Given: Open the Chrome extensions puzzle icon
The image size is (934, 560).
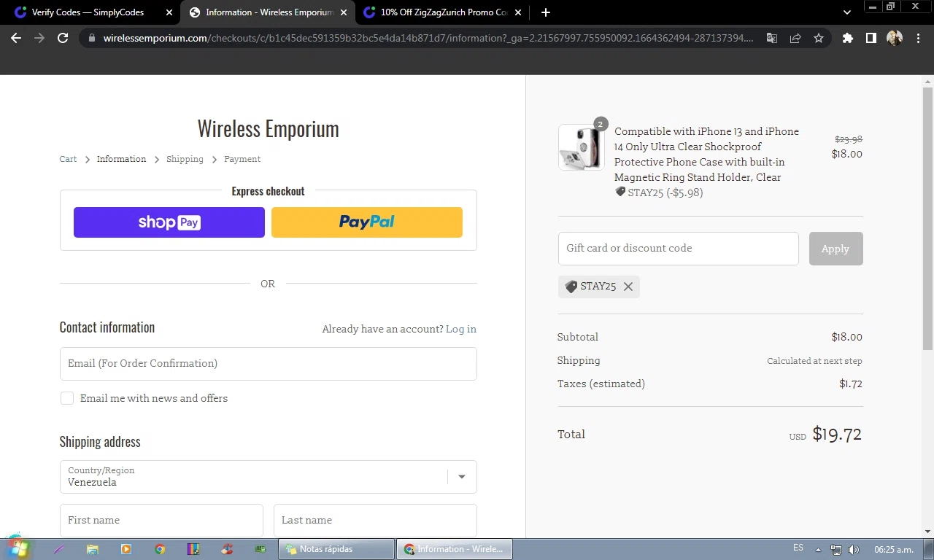Looking at the screenshot, I should (x=847, y=38).
